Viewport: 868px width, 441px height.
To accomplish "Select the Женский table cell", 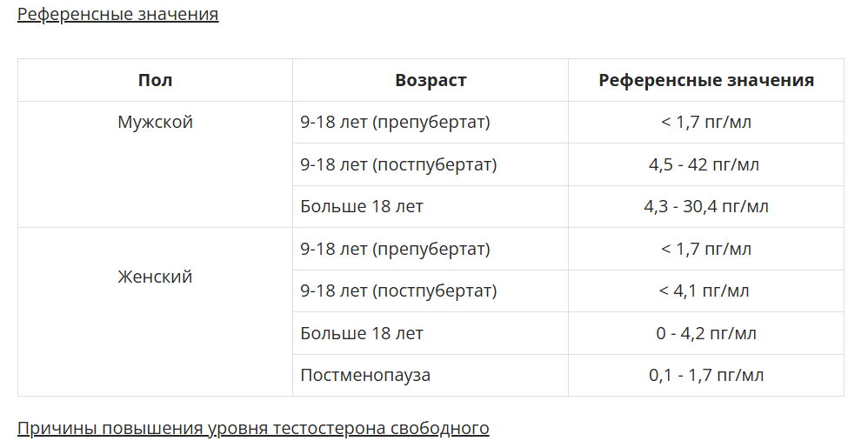I will tap(155, 312).
